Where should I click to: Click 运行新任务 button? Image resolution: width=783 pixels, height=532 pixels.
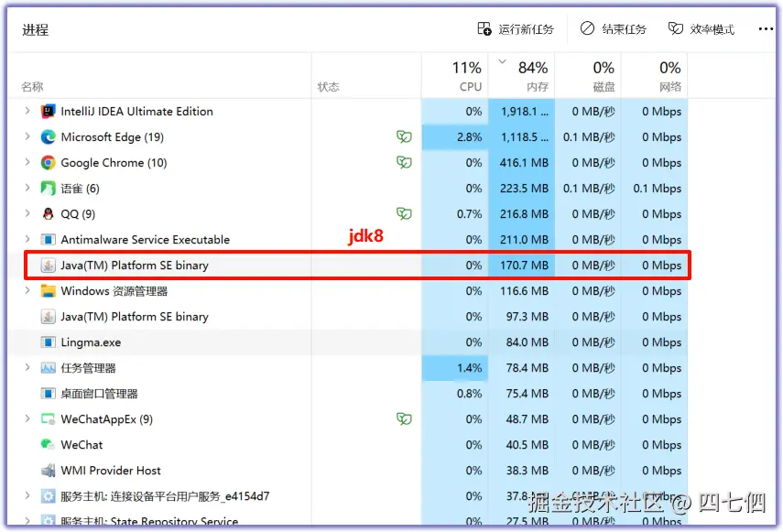516,29
